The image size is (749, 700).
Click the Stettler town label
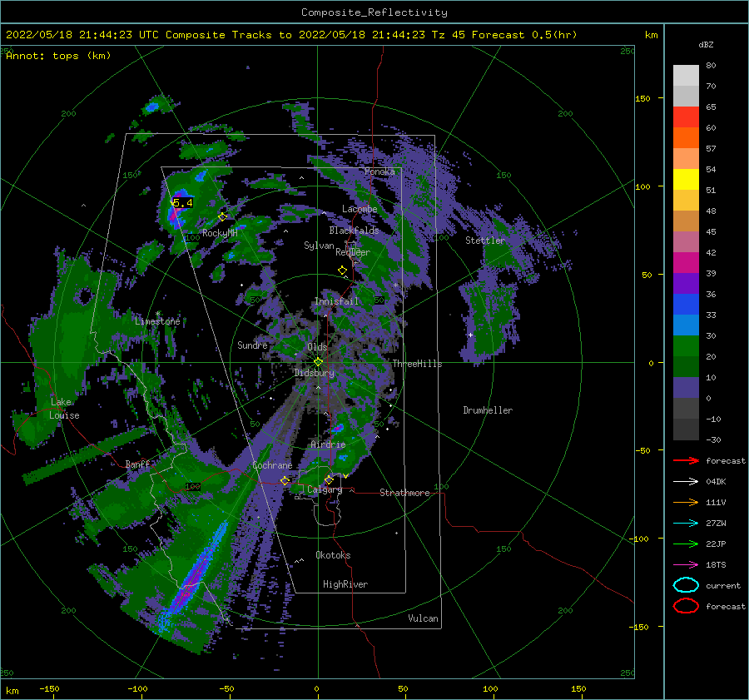485,241
